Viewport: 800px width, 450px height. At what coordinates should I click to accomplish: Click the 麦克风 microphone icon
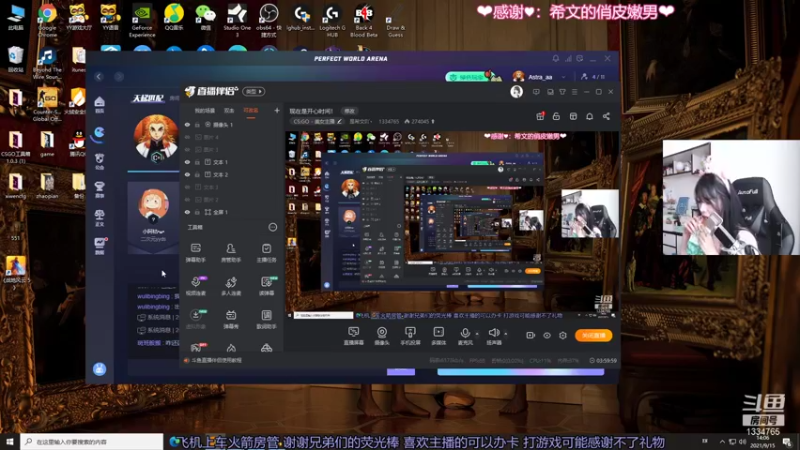(x=465, y=333)
